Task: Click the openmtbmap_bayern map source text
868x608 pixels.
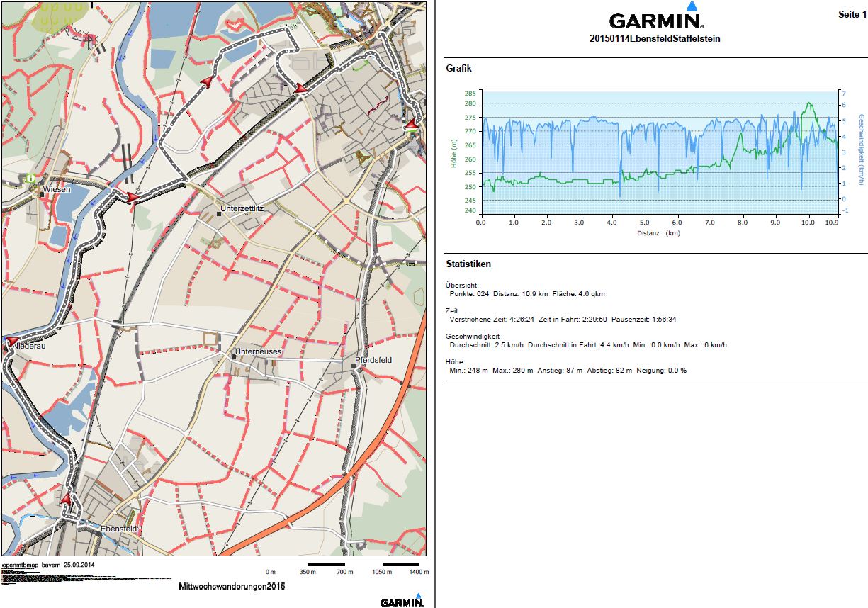Action: tap(48, 565)
